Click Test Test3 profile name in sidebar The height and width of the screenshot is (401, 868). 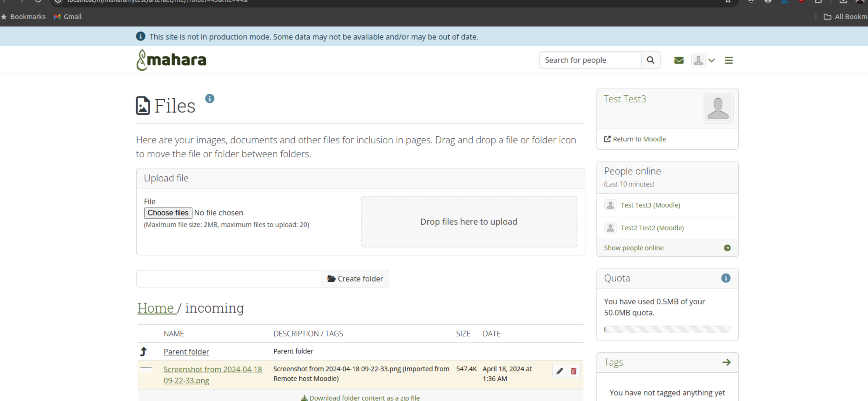[x=625, y=99]
